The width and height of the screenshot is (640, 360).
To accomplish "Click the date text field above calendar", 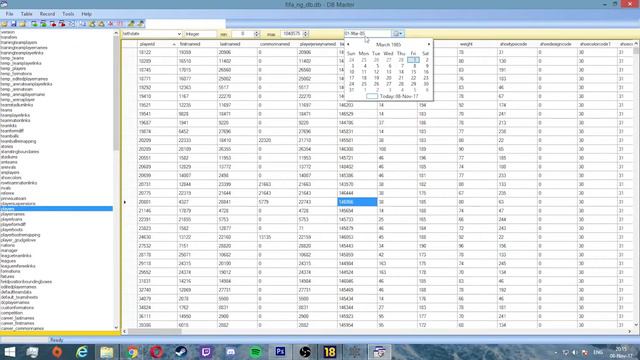I will pyautogui.click(x=367, y=33).
